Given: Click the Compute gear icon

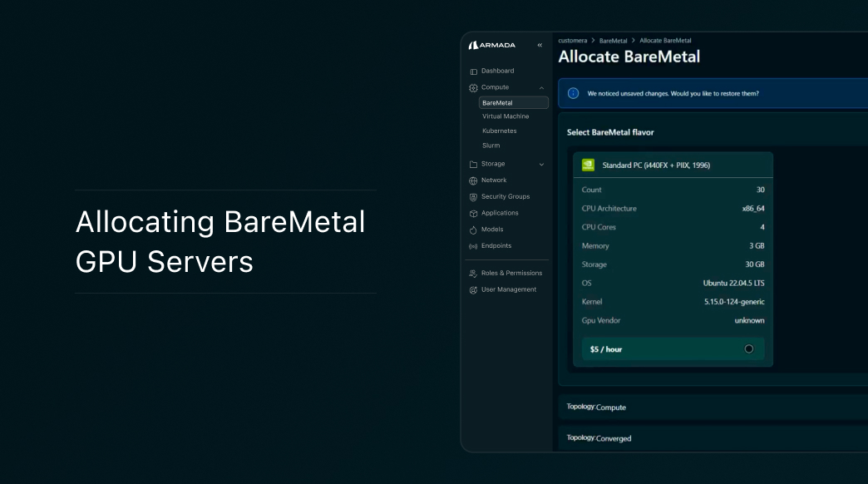Looking at the screenshot, I should click(473, 87).
